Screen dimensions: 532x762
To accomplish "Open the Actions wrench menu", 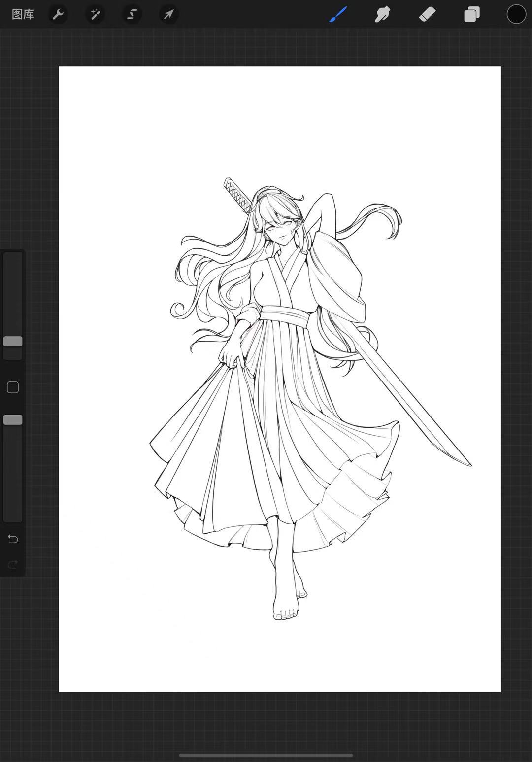I will [58, 14].
